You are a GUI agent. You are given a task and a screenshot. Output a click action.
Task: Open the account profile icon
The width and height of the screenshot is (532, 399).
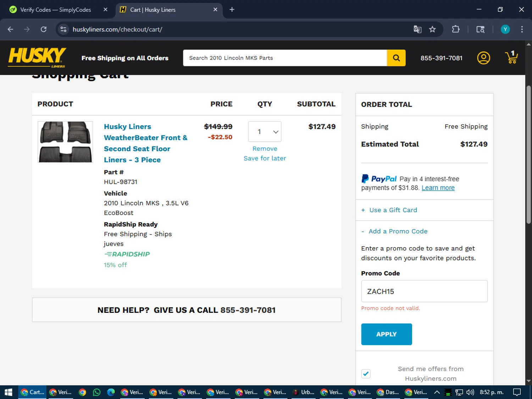coord(483,58)
